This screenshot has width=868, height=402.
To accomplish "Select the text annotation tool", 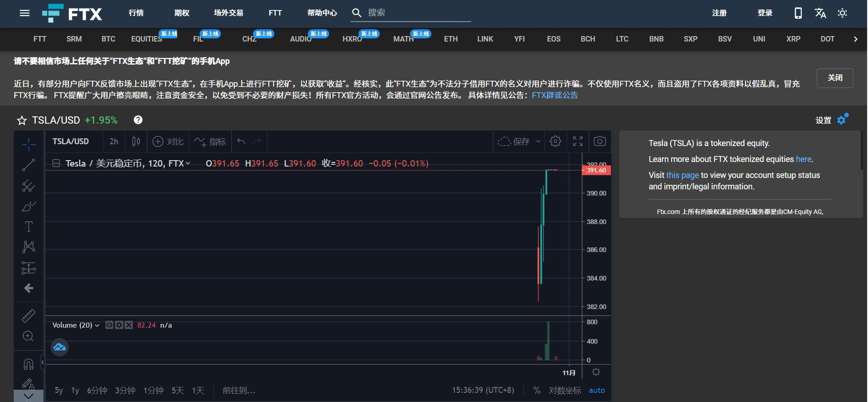I will (x=28, y=227).
